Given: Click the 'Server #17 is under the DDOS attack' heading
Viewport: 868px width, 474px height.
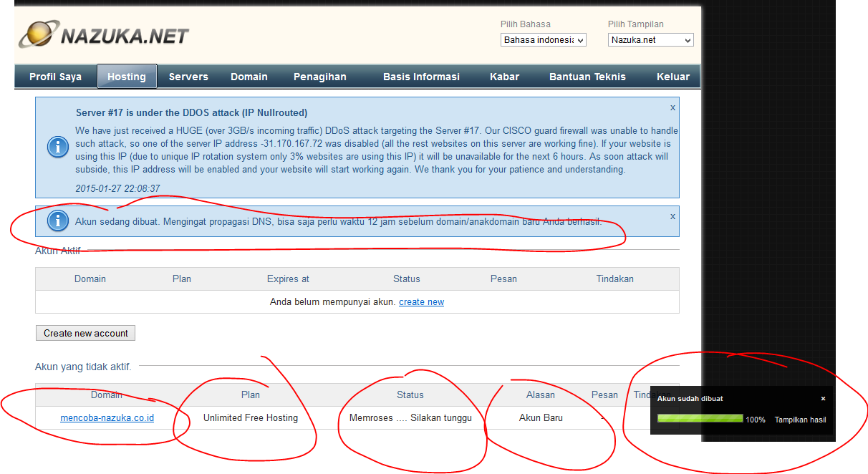Looking at the screenshot, I should coord(191,112).
